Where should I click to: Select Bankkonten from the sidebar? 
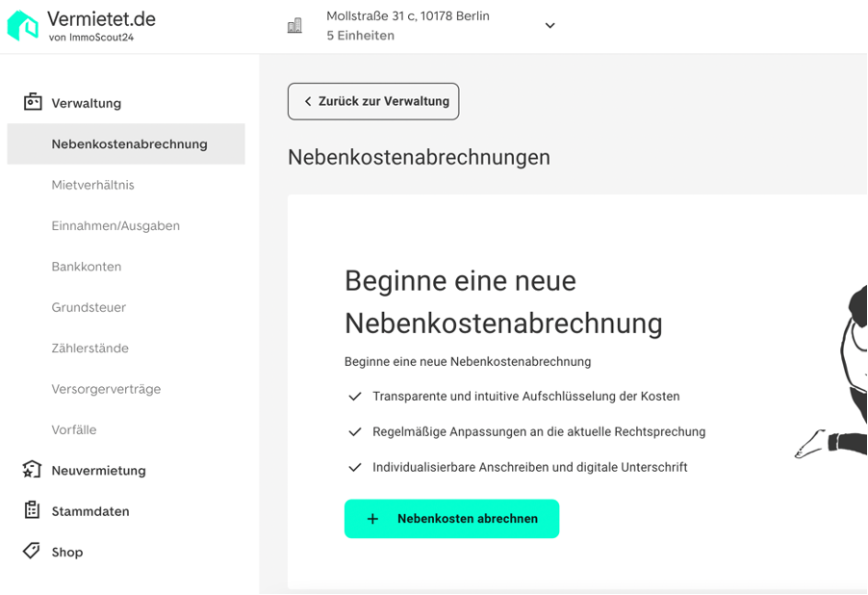[x=87, y=267]
